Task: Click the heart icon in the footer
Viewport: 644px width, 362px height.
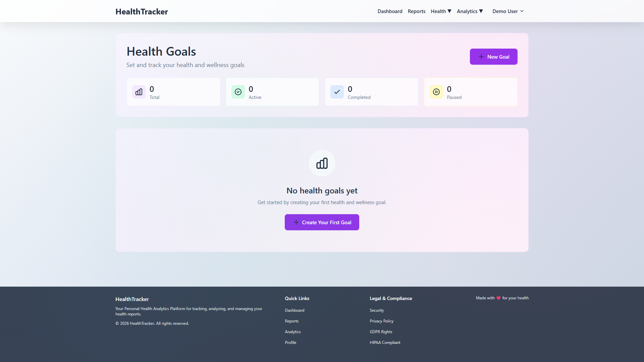Action: [498, 298]
